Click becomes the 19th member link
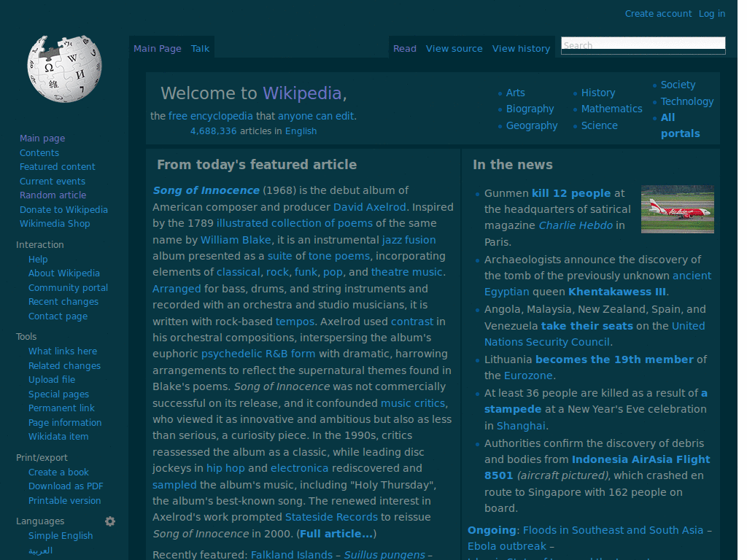This screenshot has width=747, height=560. coord(614,359)
